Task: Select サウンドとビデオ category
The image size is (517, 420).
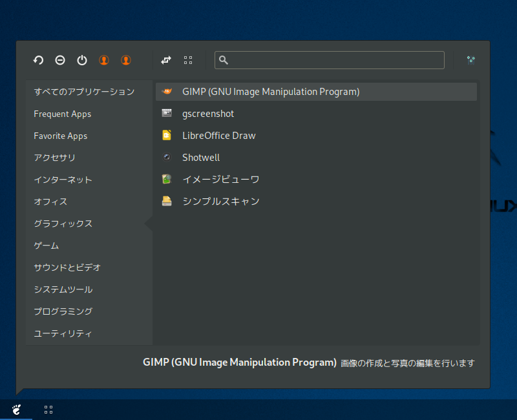Action: click(89, 268)
